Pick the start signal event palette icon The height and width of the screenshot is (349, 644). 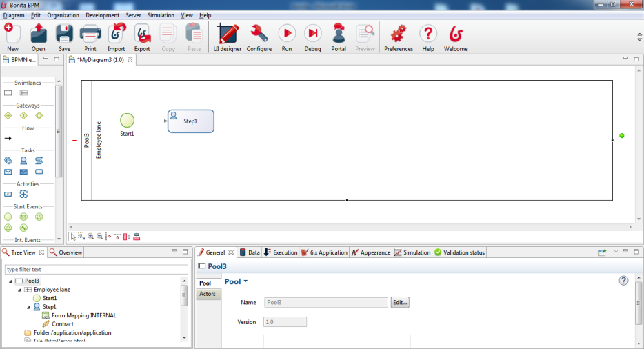click(x=8, y=228)
